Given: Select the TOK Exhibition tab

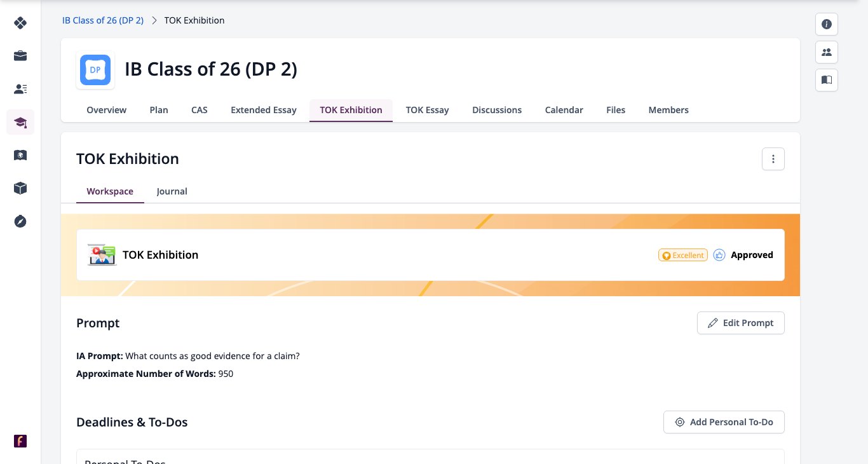Looking at the screenshot, I should point(351,110).
